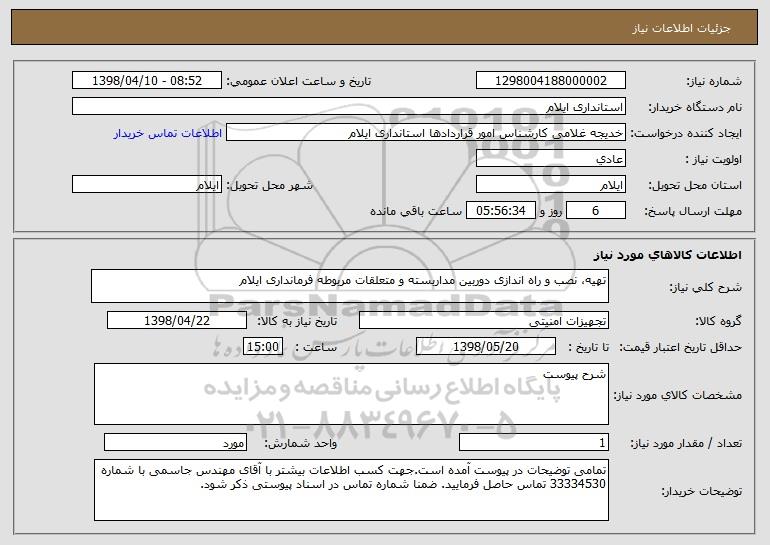This screenshot has width=770, height=545.
Task: Open the buyer contact information link
Action: tap(167, 133)
